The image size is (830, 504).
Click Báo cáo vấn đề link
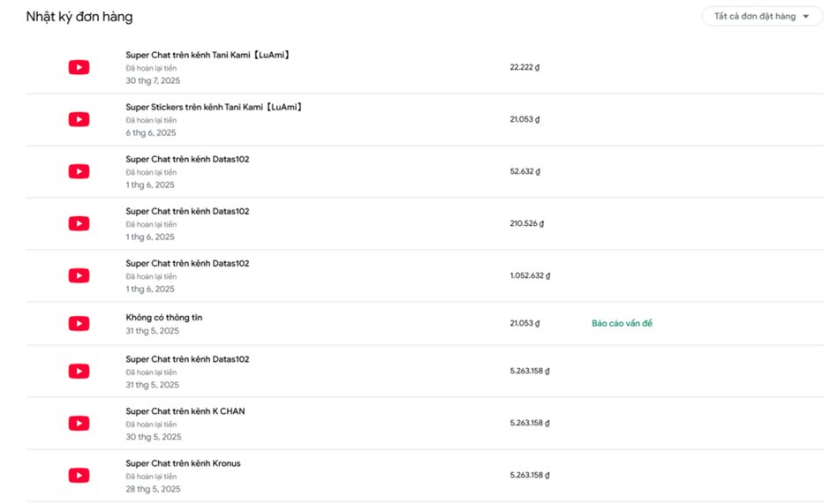622,323
